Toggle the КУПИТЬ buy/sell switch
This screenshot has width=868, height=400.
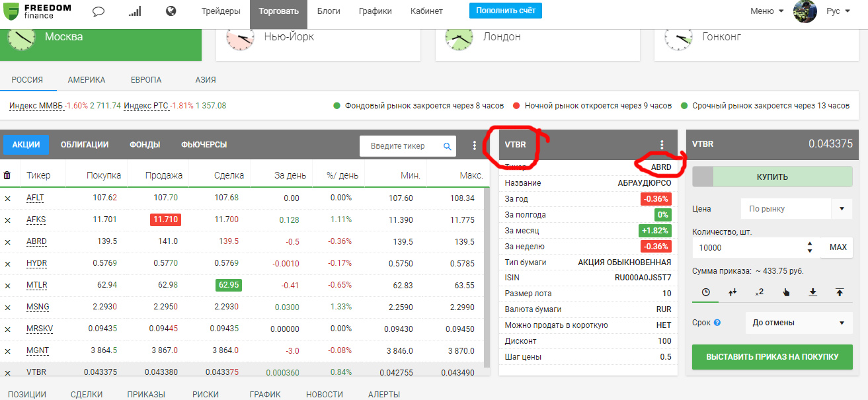(x=772, y=177)
